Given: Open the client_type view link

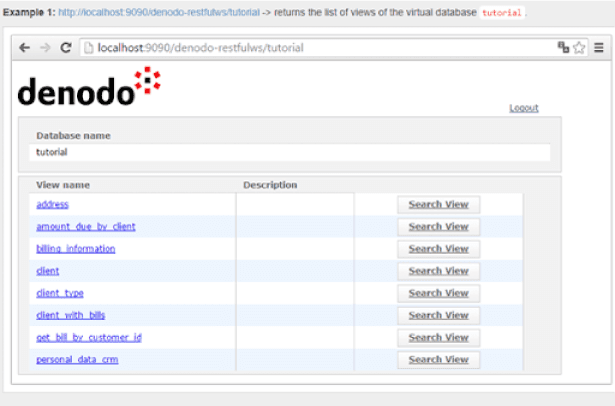Looking at the screenshot, I should [60, 293].
